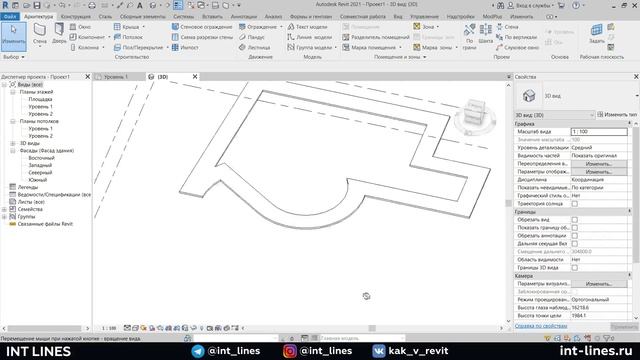Image resolution: width=640 pixels, height=360 pixels.
Task: Toggle the Обрезать аннотации checkbox
Action: pyautogui.click(x=574, y=236)
